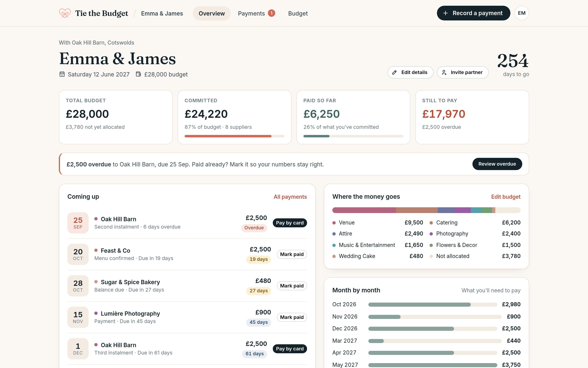Click the pencil icon in Edit details
This screenshot has width=588, height=368.
[x=394, y=72]
